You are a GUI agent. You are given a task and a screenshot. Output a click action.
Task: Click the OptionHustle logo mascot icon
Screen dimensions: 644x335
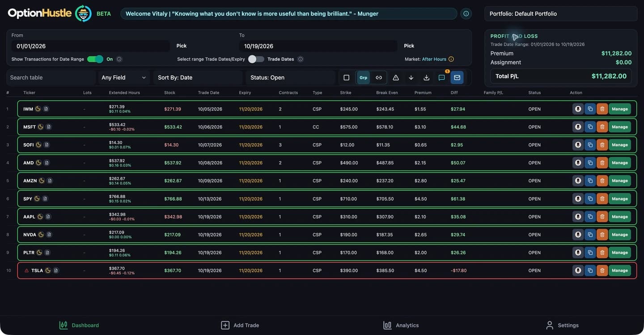point(83,13)
